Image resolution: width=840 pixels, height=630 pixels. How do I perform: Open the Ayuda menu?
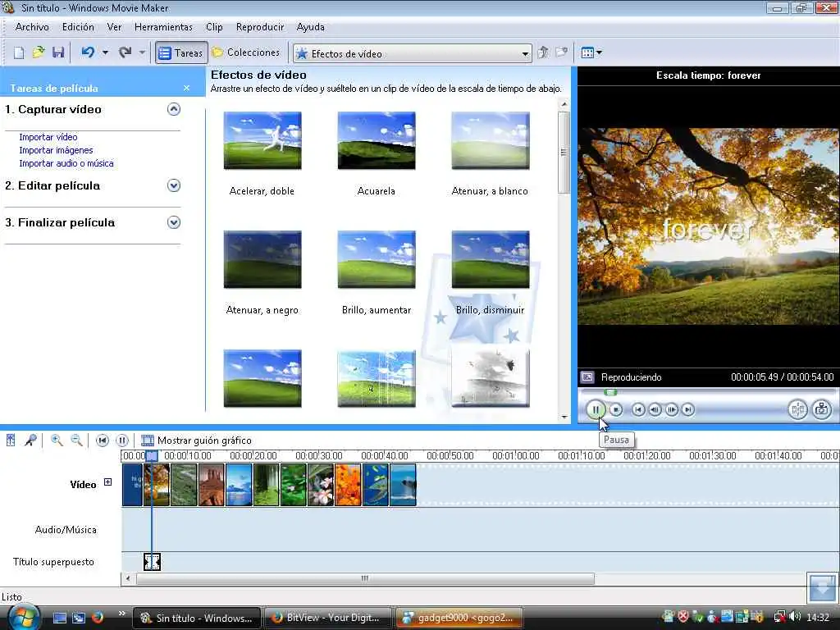311,27
